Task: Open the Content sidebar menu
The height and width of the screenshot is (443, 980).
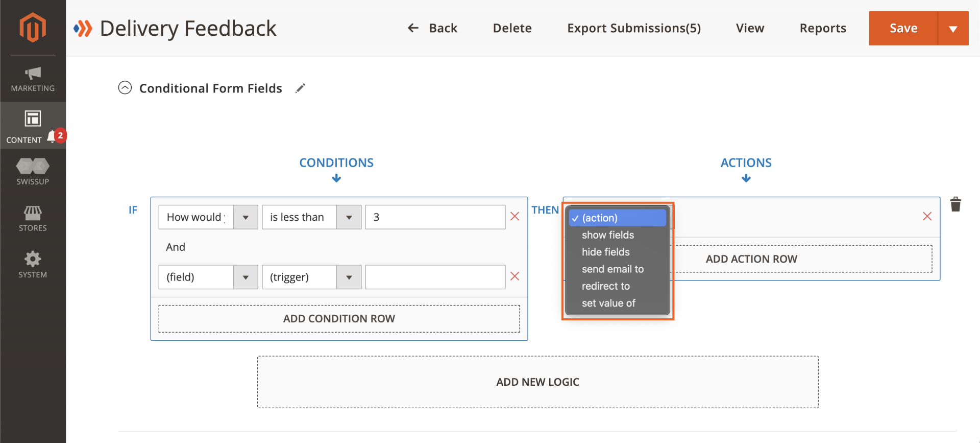Action: (x=33, y=125)
